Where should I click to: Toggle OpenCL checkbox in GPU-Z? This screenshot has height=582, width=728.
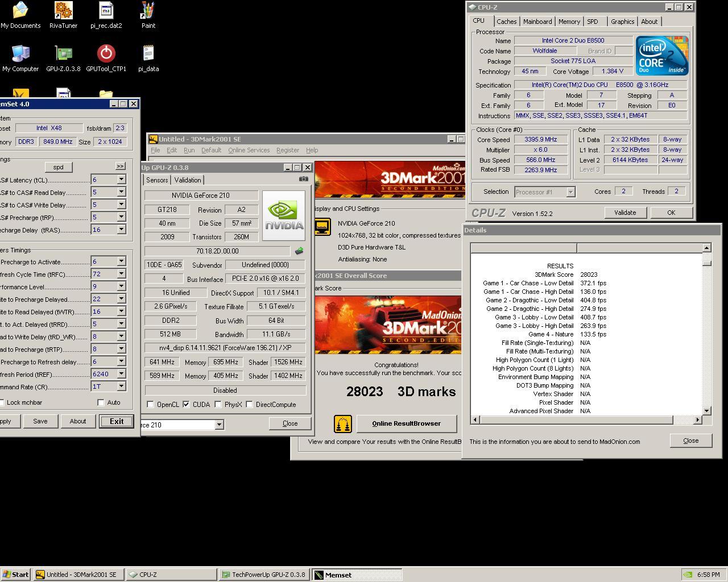point(150,405)
